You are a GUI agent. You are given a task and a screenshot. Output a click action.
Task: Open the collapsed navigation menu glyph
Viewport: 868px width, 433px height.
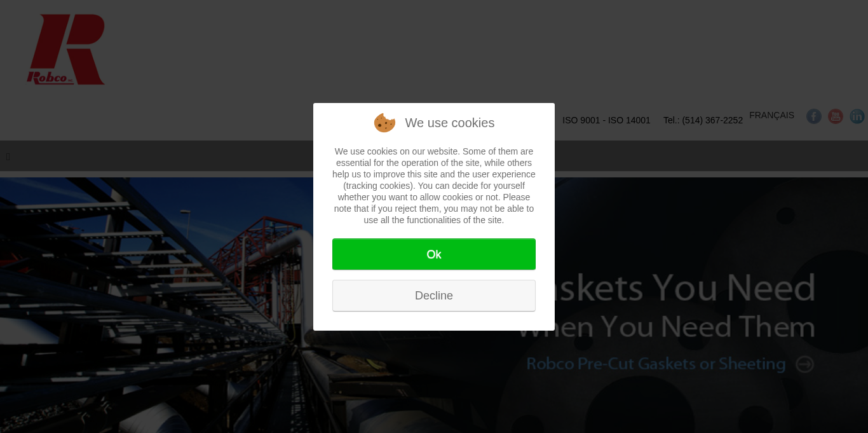8,156
